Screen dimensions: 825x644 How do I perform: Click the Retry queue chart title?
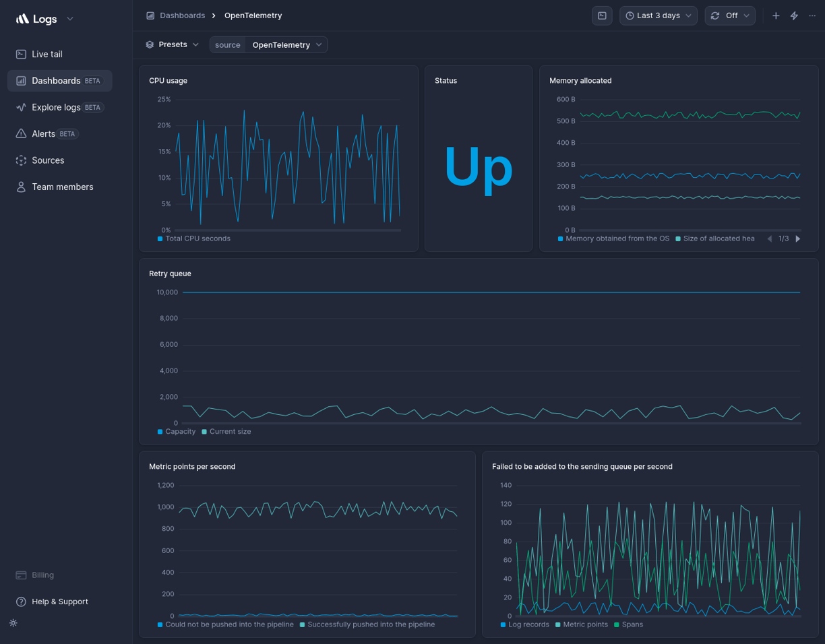tap(170, 273)
